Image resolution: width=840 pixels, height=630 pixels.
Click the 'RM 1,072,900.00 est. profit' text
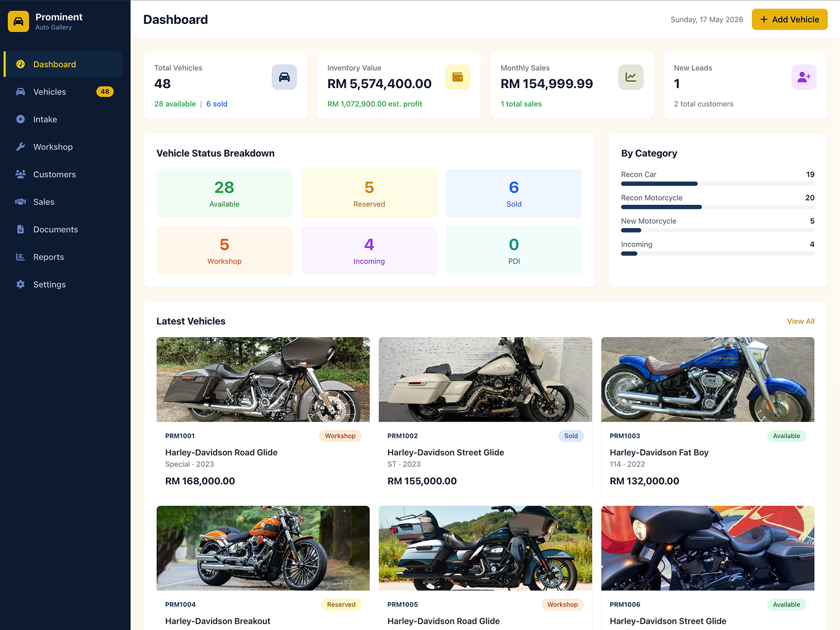pos(375,104)
